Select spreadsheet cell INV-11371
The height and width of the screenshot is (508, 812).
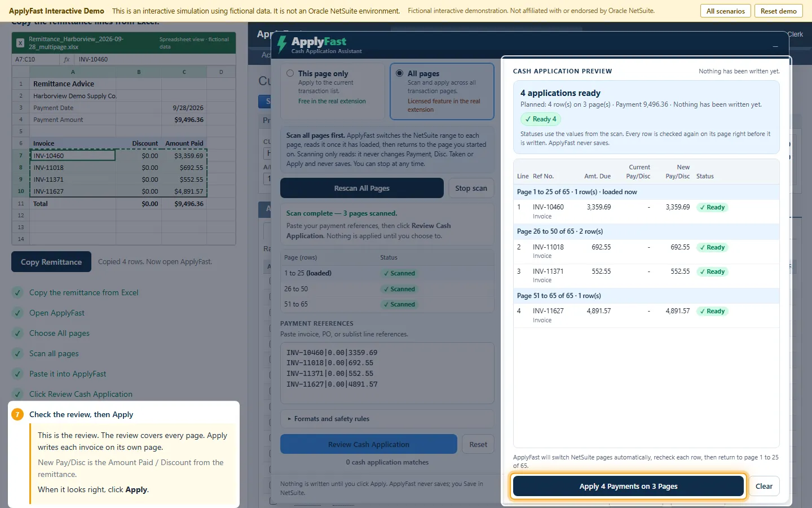click(x=73, y=179)
